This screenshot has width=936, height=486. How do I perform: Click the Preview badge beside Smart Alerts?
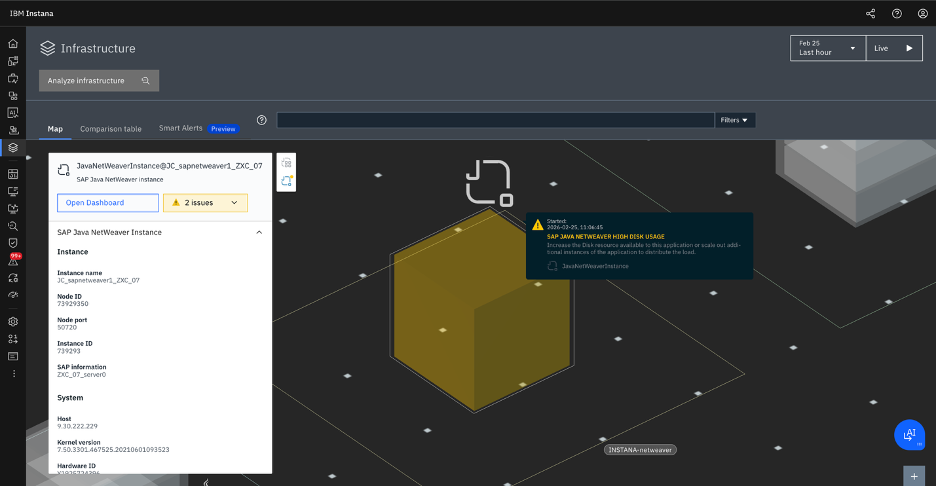tap(223, 129)
